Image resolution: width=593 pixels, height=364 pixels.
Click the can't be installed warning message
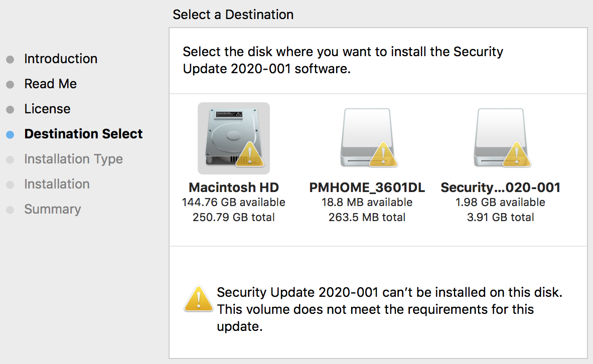point(389,309)
